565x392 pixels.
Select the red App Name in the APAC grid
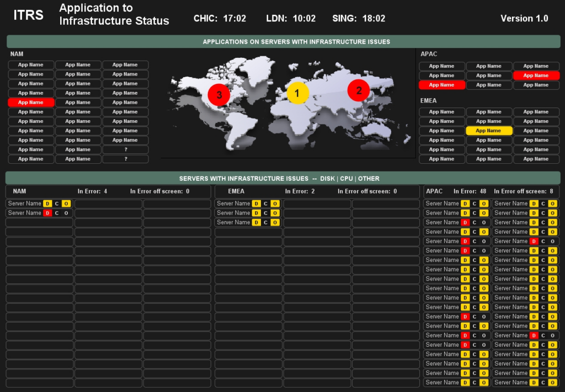536,76
